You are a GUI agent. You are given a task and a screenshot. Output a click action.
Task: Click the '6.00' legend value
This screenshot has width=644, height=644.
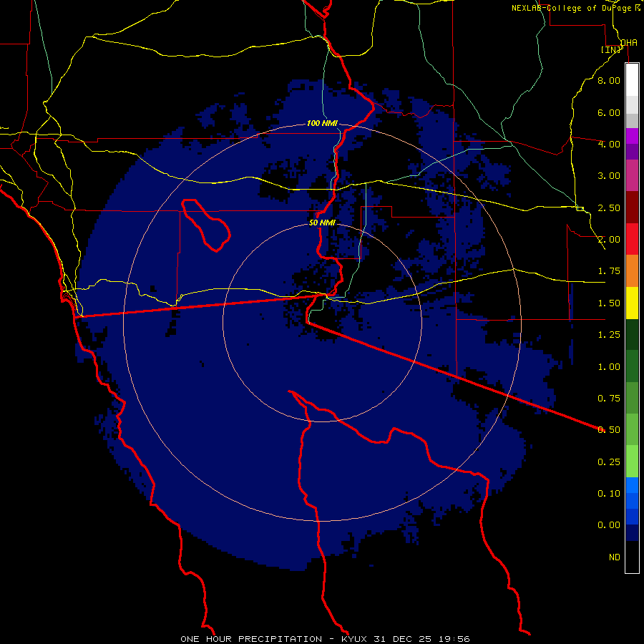click(x=609, y=112)
